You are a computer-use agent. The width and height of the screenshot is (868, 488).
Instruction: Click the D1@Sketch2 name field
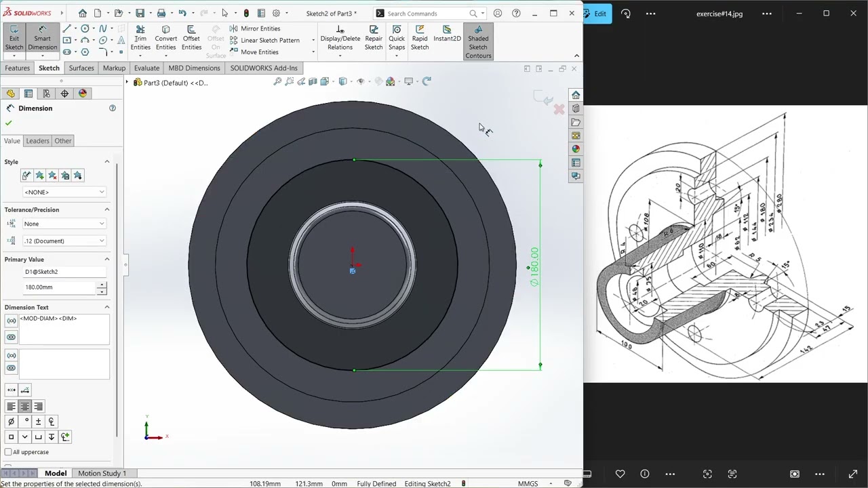64,272
